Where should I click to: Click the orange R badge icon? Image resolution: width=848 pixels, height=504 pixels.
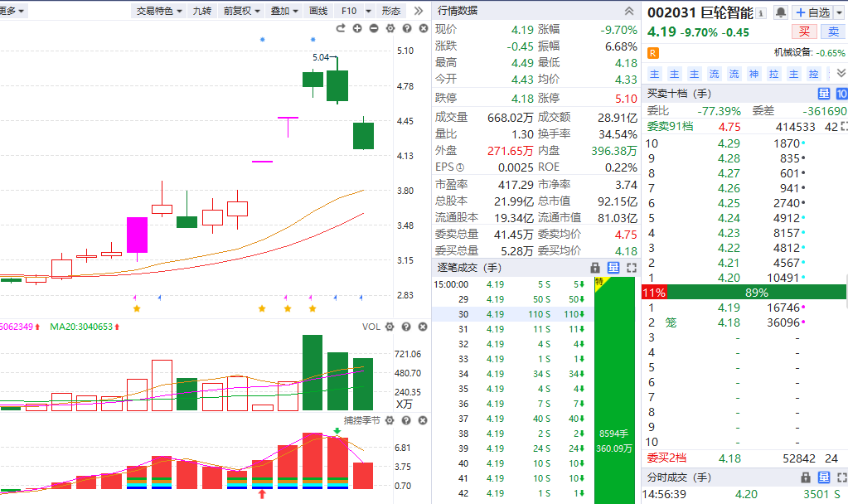[x=653, y=53]
